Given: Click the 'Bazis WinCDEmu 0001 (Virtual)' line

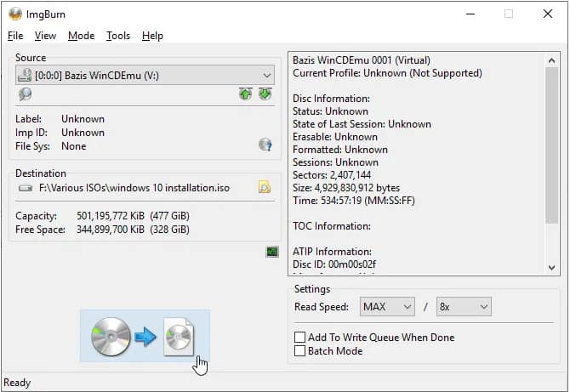Looking at the screenshot, I should pos(362,60).
